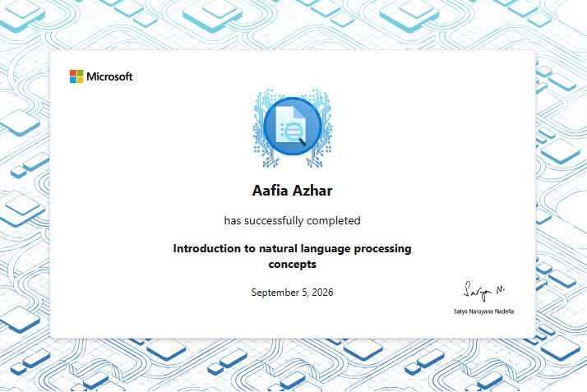Click the date September 5, 2026
This screenshot has height=392, width=587.
[x=292, y=292]
